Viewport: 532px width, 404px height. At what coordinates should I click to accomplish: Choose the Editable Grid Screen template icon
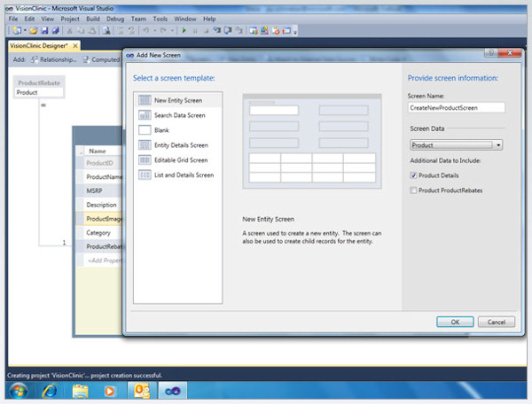point(144,160)
